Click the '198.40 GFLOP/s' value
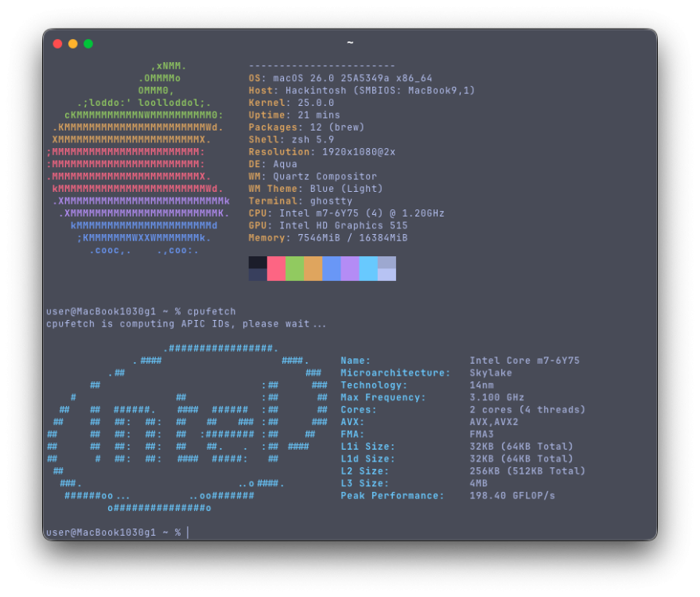 [512, 496]
